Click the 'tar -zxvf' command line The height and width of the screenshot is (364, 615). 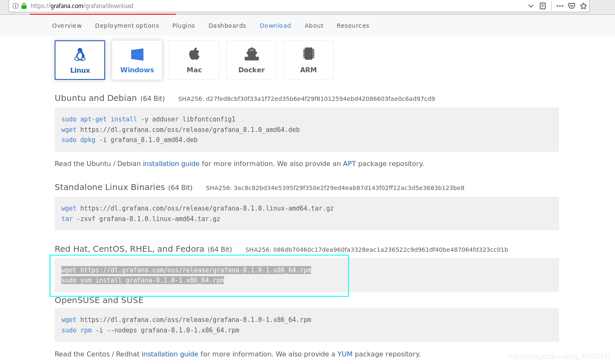tap(141, 219)
